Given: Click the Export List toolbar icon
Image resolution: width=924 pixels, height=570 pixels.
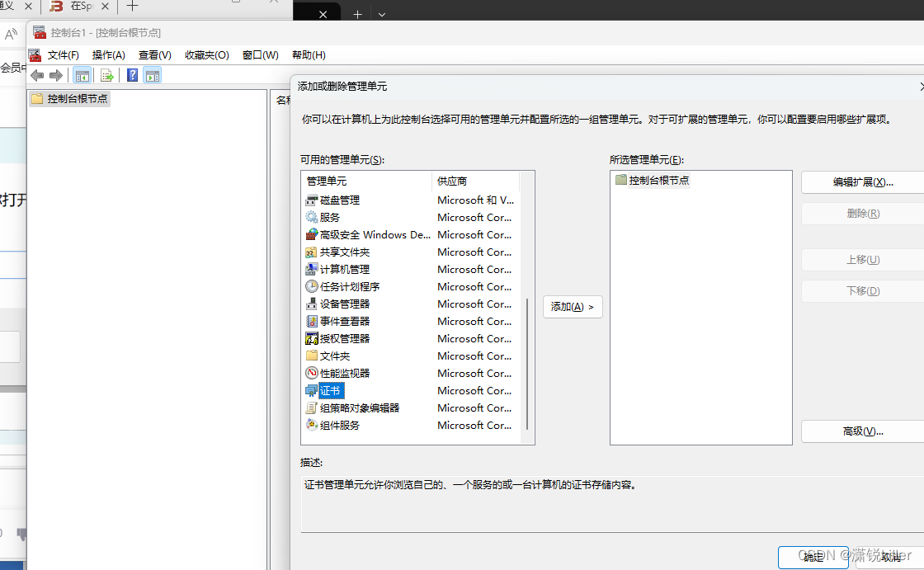Looking at the screenshot, I should click(x=106, y=75).
